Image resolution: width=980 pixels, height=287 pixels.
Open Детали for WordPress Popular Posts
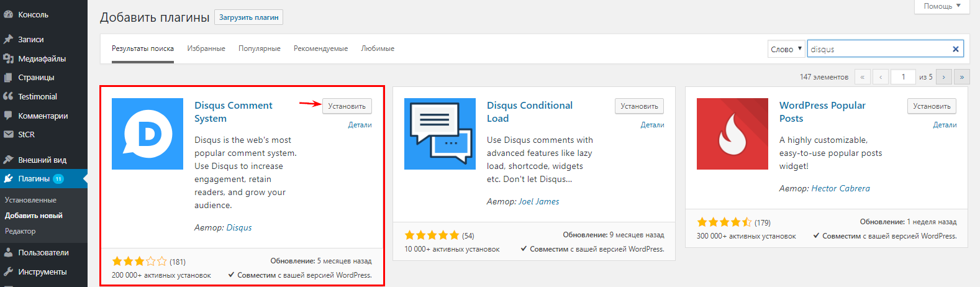(945, 125)
